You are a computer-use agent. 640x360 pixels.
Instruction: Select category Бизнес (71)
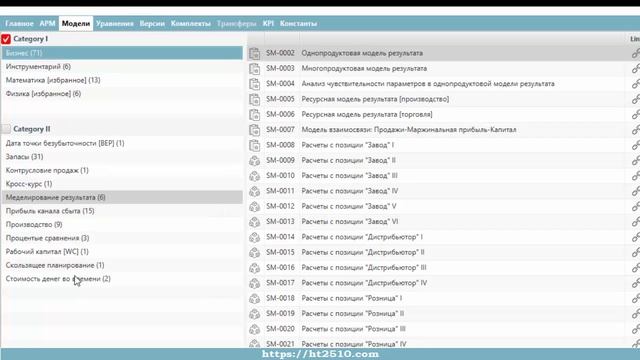pos(122,53)
